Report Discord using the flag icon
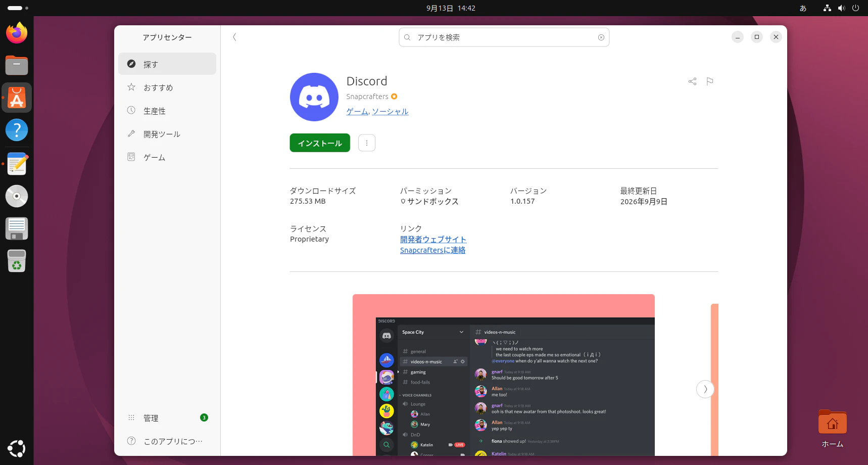 pyautogui.click(x=710, y=81)
